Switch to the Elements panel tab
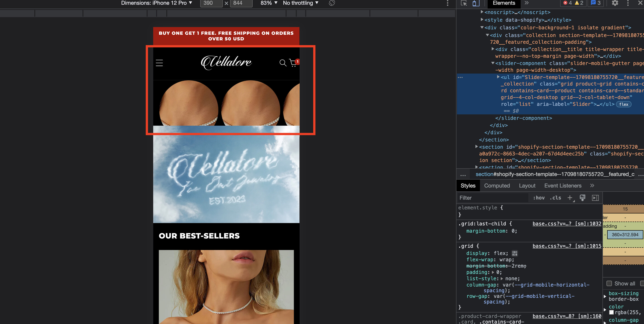The width and height of the screenshot is (644, 324). click(504, 3)
